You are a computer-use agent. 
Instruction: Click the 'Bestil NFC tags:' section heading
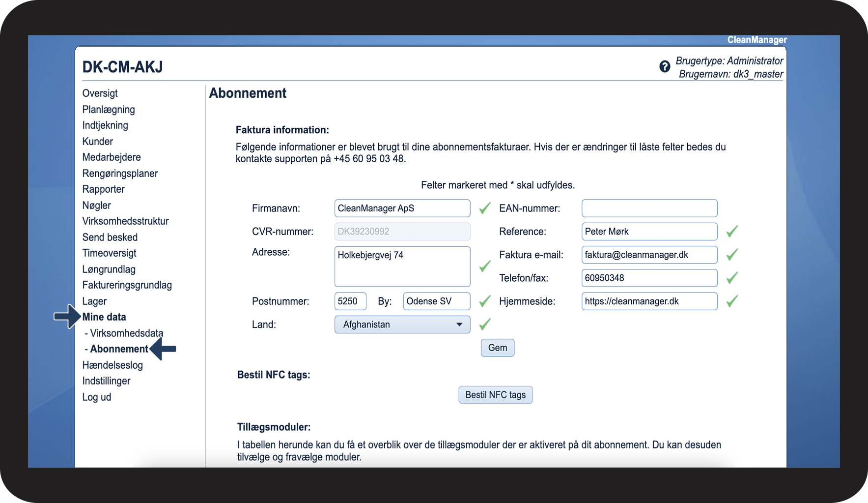pyautogui.click(x=274, y=375)
